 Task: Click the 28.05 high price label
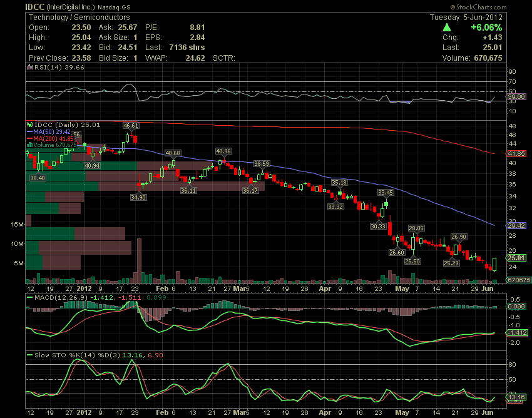click(416, 228)
